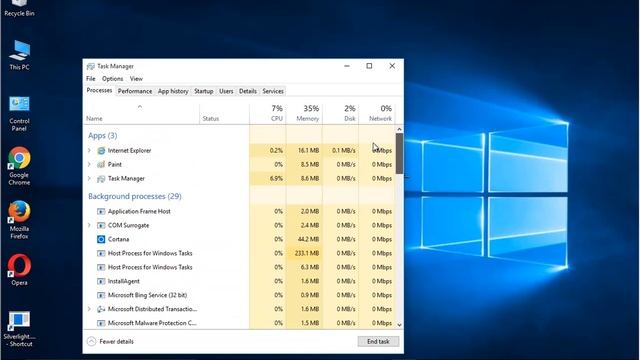640x360 pixels.
Task: Click the scrollbar up arrow
Action: point(399,129)
